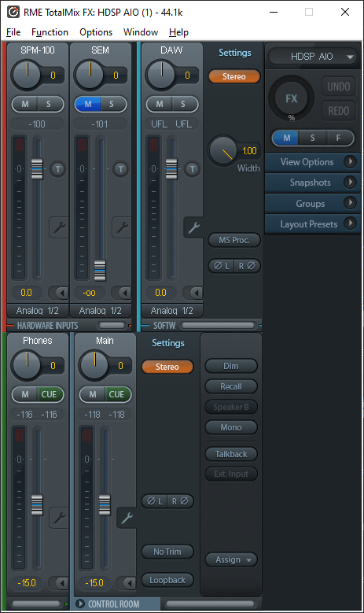Viewport: 364px width, 613px height.
Task: Toggle Trim (T) on SEM channel
Action: click(x=120, y=169)
